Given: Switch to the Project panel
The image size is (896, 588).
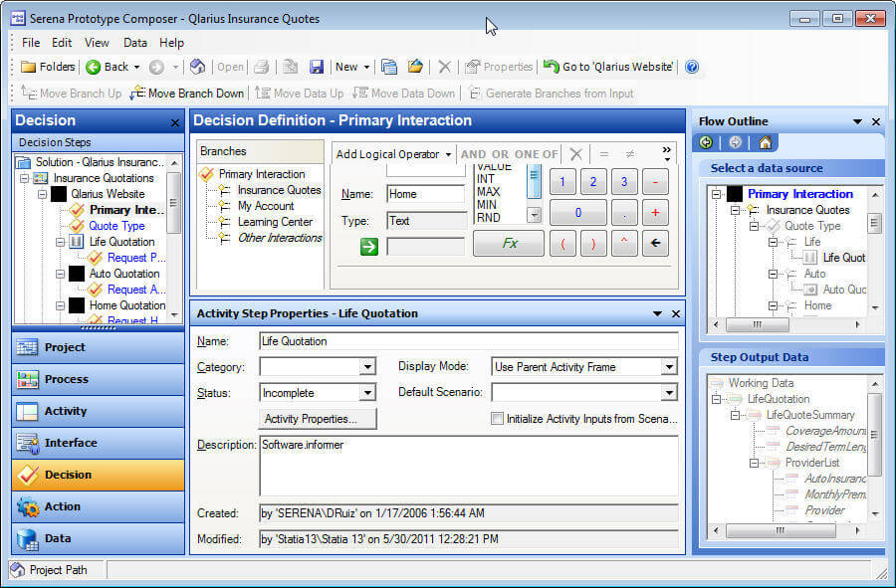Looking at the screenshot, I should click(x=99, y=347).
